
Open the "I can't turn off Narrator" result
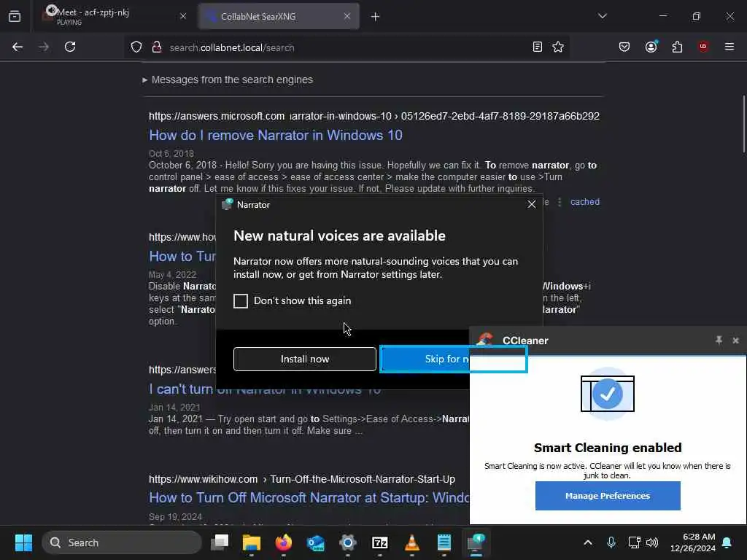pyautogui.click(x=182, y=389)
